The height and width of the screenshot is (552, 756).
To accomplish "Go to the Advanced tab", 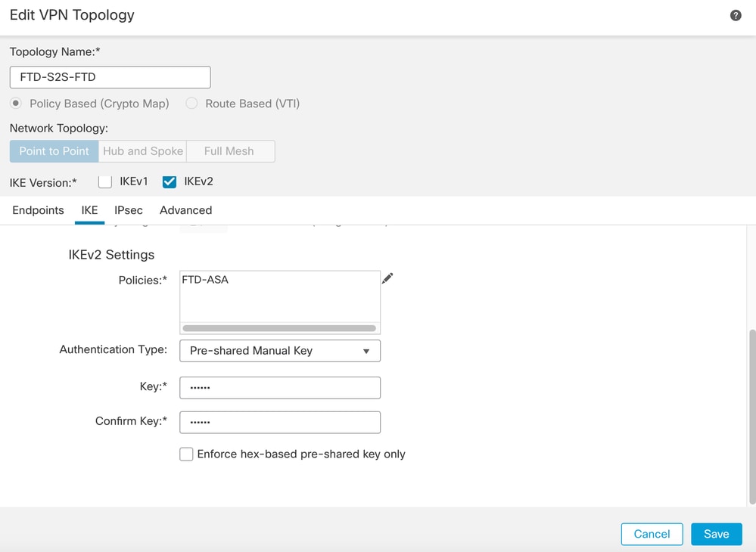I will pyautogui.click(x=185, y=210).
